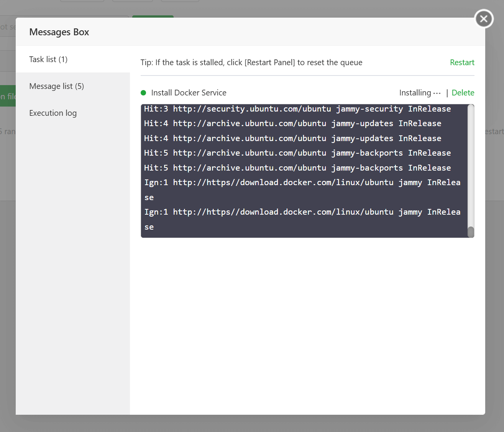Image resolution: width=504 pixels, height=432 pixels.
Task: Click the jammy-security InRelease log line
Action: click(x=297, y=109)
